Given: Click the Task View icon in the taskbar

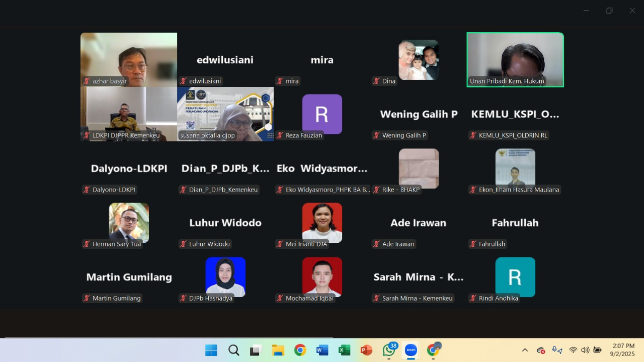Looking at the screenshot, I should (x=256, y=350).
